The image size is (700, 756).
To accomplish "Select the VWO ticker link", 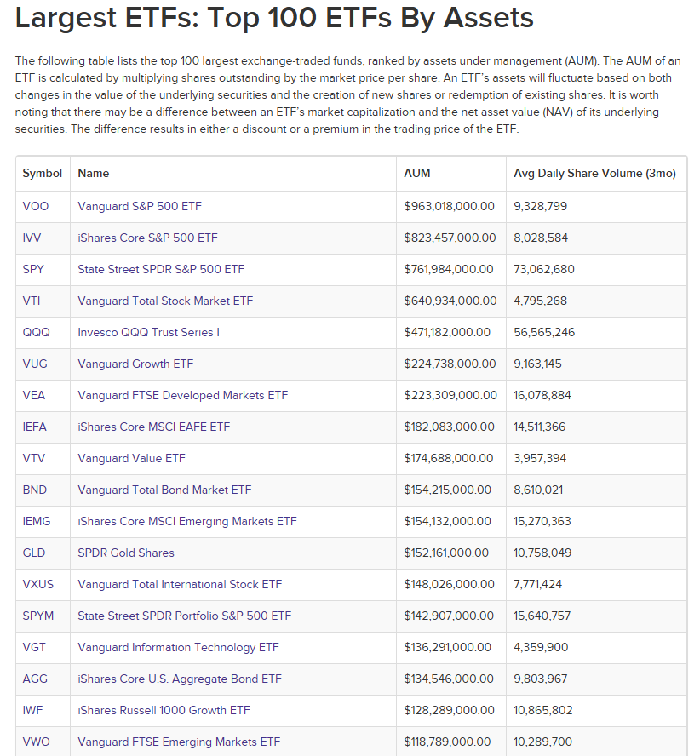I will (x=36, y=742).
